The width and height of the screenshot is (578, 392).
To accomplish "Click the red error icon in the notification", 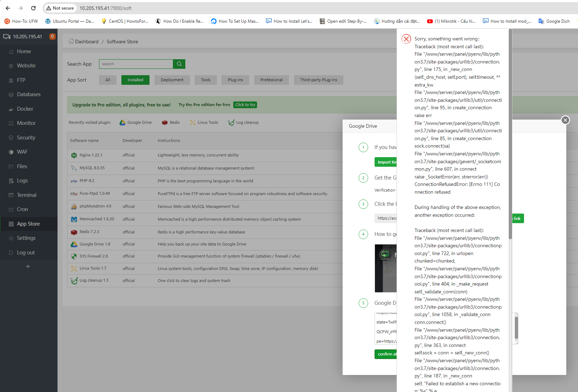I will point(407,39).
